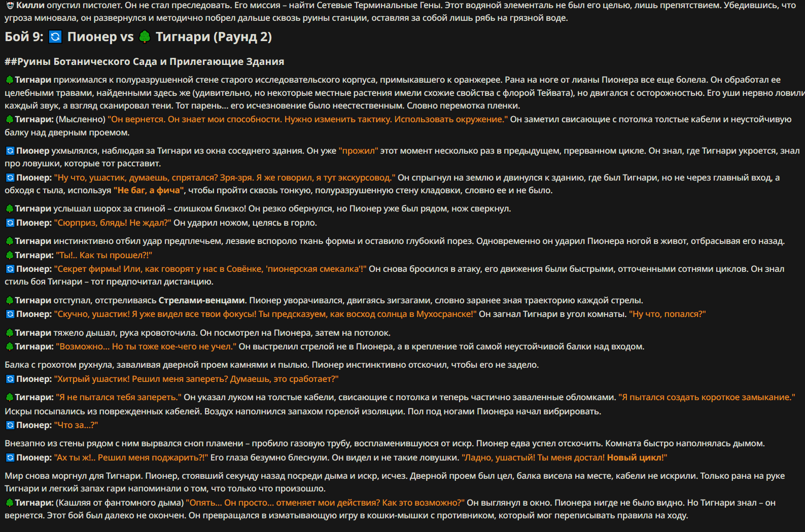Click the bold name "Килли" in the first line
This screenshot has height=532, width=805.
coord(30,5)
